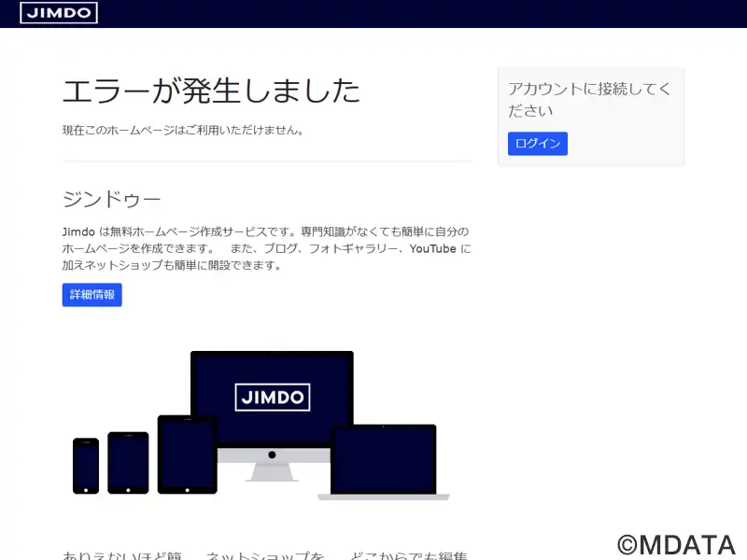Click the エラーが発生しました heading

pos(211,91)
